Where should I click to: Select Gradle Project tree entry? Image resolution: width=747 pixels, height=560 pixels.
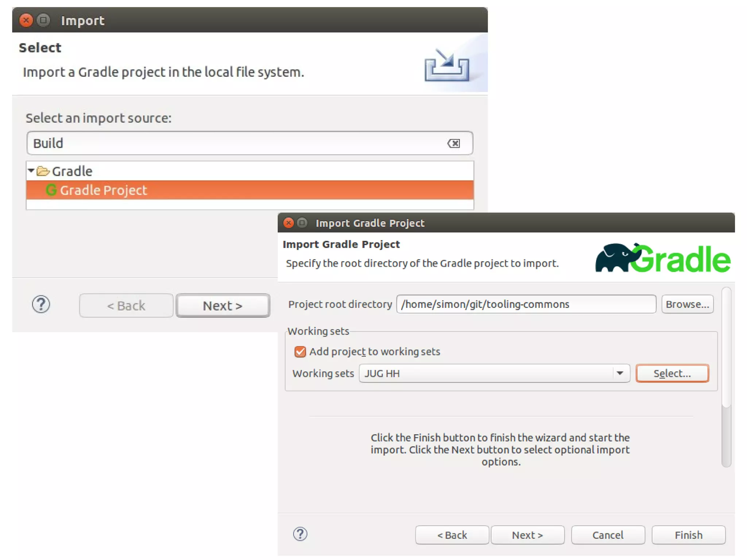pyautogui.click(x=104, y=190)
